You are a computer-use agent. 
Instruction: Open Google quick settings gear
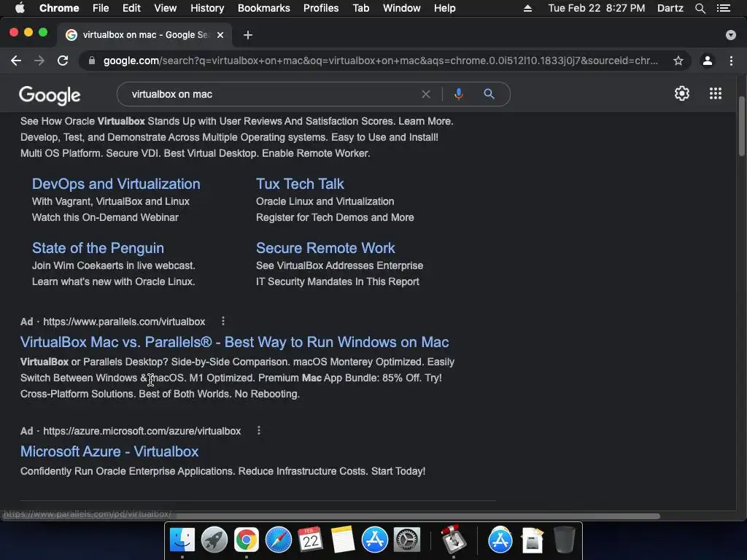tap(682, 93)
